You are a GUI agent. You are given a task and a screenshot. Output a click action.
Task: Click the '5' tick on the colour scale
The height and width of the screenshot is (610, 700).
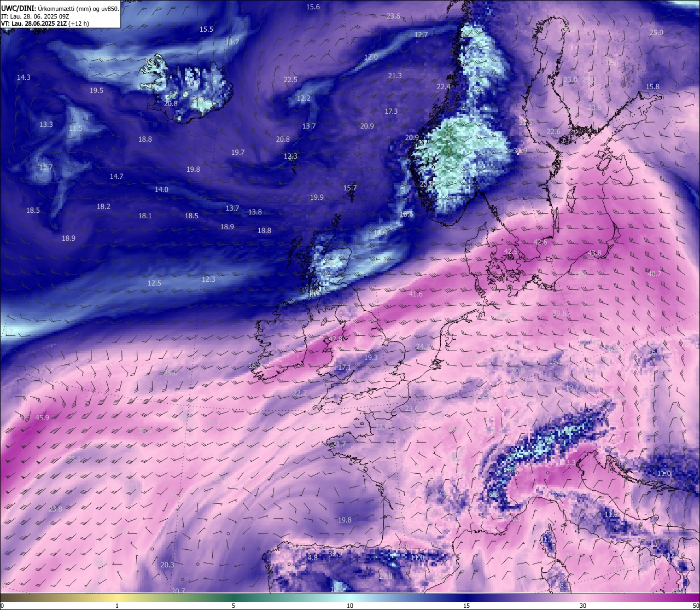[x=234, y=606]
